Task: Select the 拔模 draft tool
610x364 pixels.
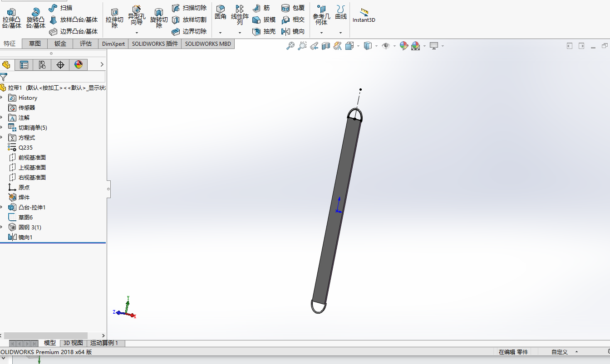Action: [264, 19]
